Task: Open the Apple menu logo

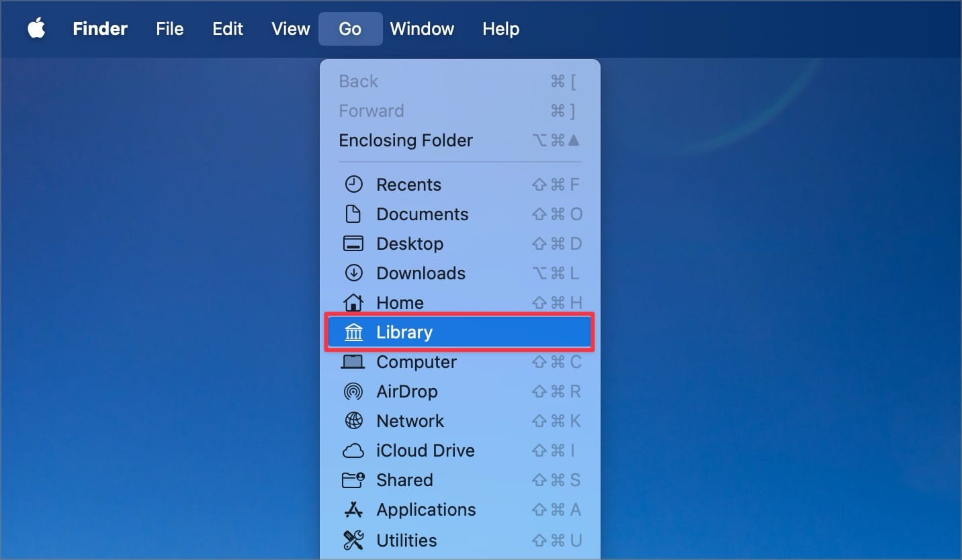Action: coord(36,29)
